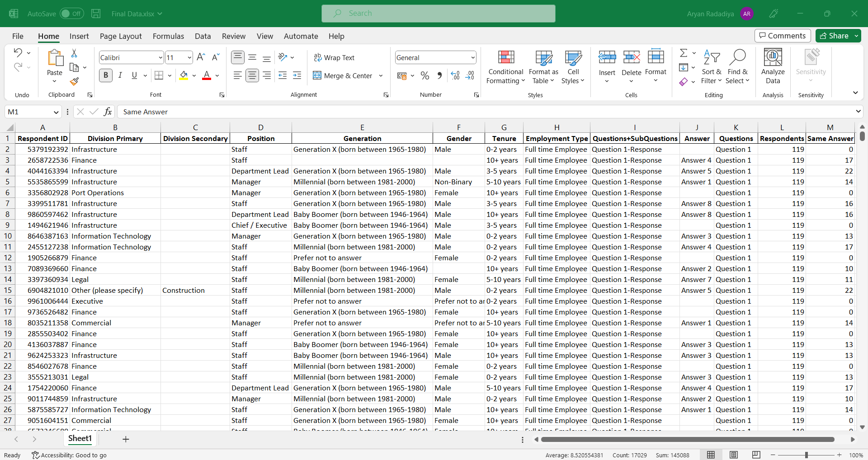Click the Accounting Number Format icon
Viewport: 868px width, 460px height.
402,75
